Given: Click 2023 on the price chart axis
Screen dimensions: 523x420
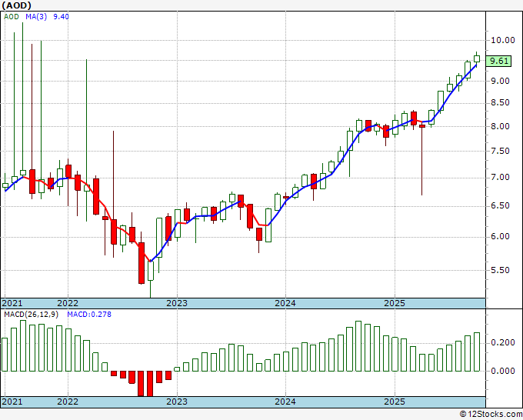Looking at the screenshot, I should click(177, 303).
